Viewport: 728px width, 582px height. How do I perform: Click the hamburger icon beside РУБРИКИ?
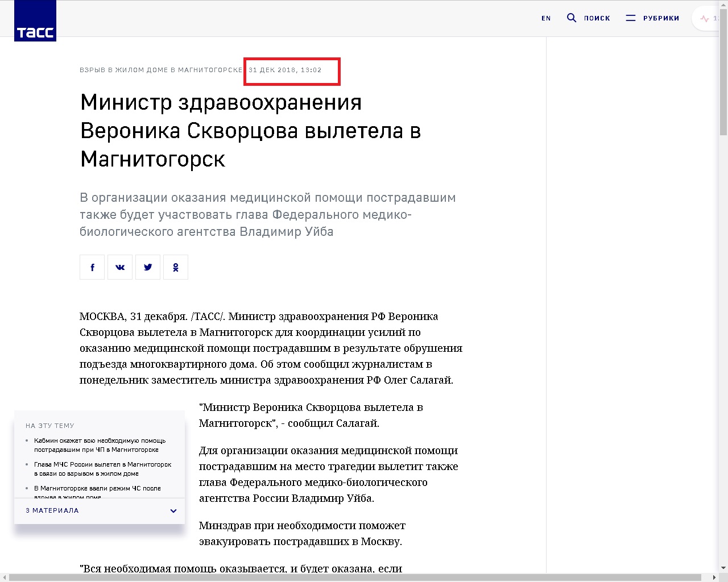click(631, 18)
